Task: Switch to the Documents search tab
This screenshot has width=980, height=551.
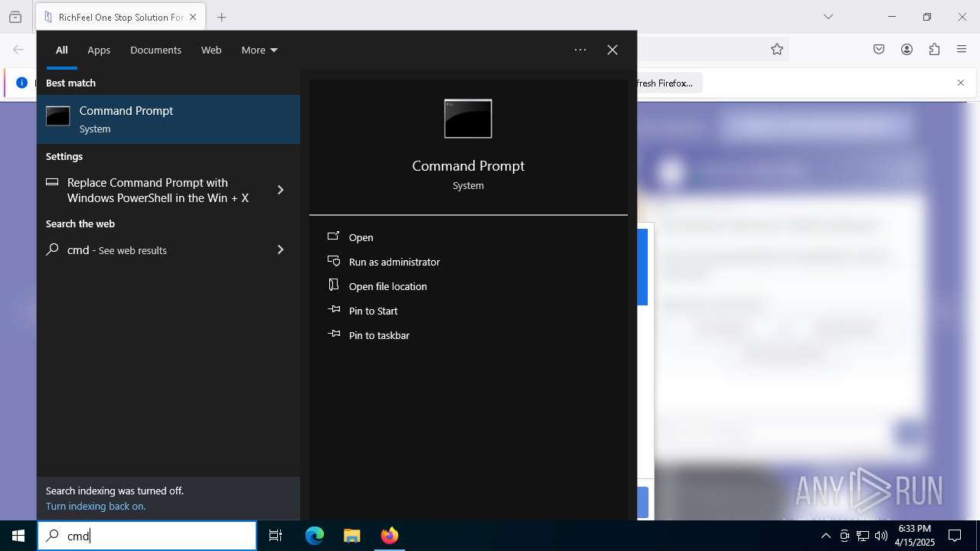Action: (x=155, y=50)
